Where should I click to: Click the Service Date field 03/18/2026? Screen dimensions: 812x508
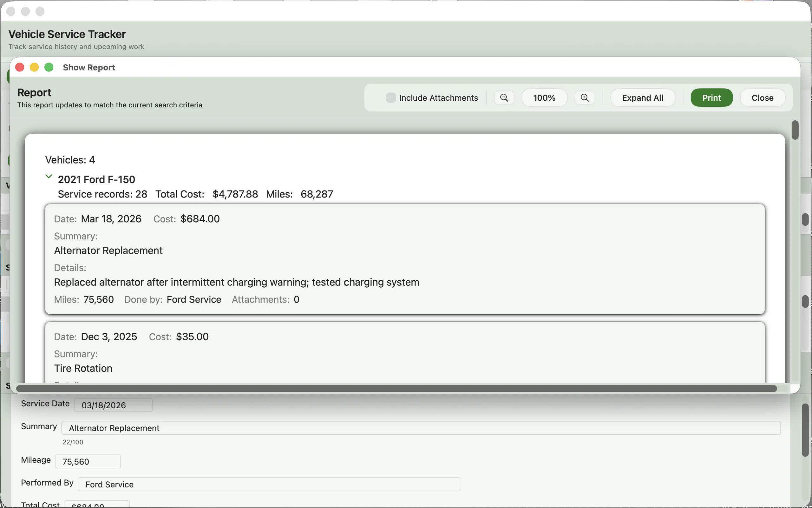click(113, 405)
